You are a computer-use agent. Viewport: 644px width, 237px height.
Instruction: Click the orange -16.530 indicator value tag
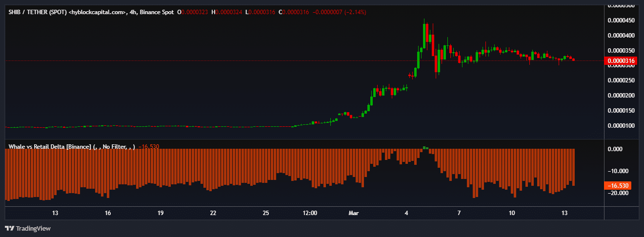617,186
